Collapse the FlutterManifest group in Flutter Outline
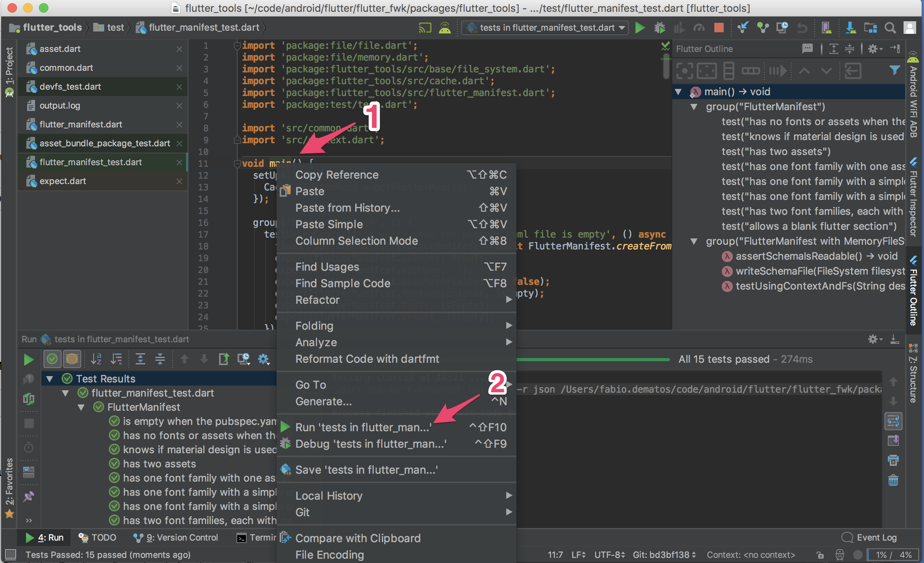The image size is (924, 563). coord(694,107)
